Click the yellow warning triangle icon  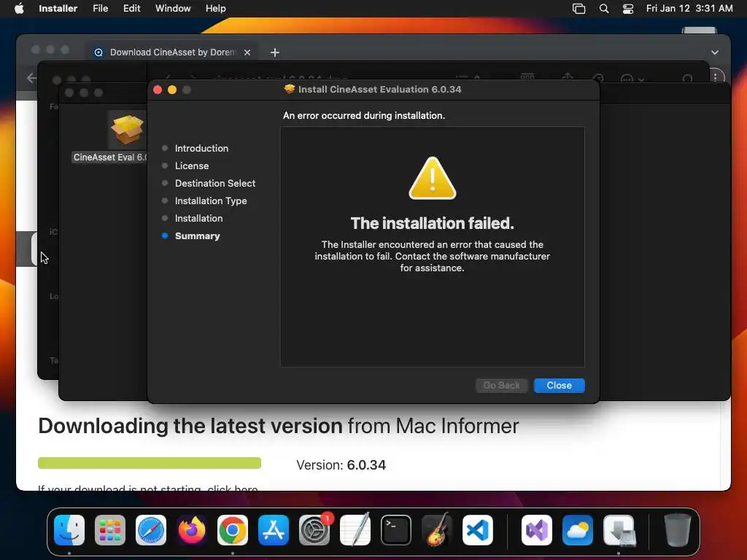tap(432, 178)
